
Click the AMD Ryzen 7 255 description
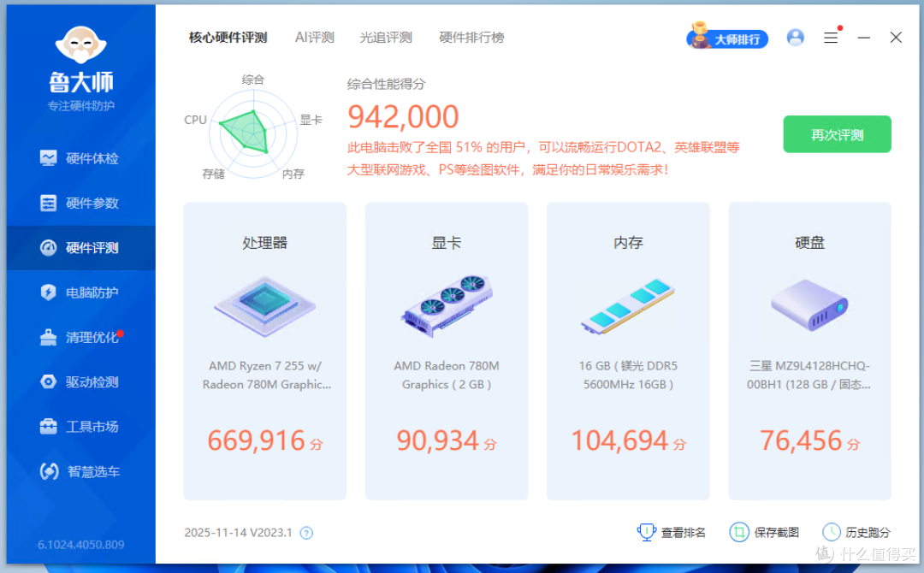[266, 375]
